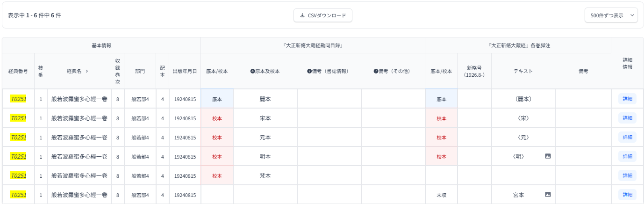Viewport: 644px width, 204px height.
Task: Expand the 経典名 column header chevron
Action: click(86, 71)
